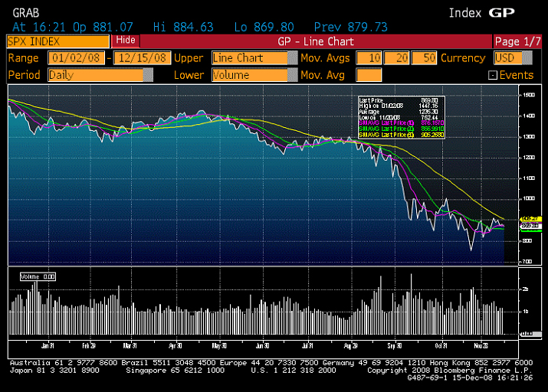The height and width of the screenshot is (392, 548).
Task: Click the moving average 10 field
Action: pyautogui.click(x=369, y=58)
